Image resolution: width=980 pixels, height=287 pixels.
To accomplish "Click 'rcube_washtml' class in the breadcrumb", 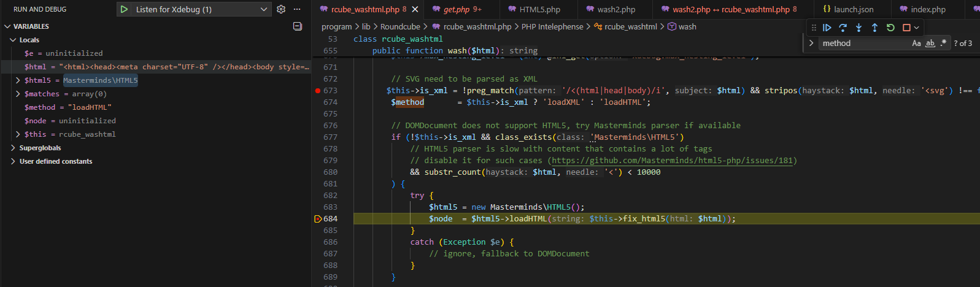I will (x=631, y=26).
